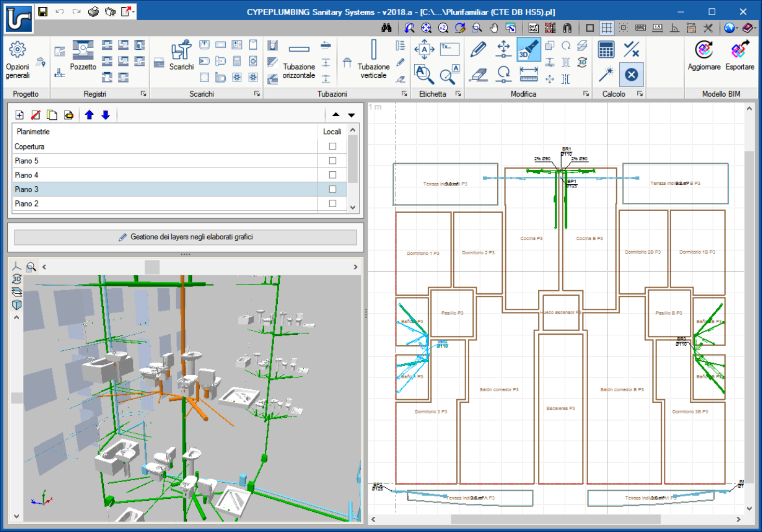Click the floor list vertical scrollbar
The height and width of the screenshot is (532, 762).
(x=353, y=169)
